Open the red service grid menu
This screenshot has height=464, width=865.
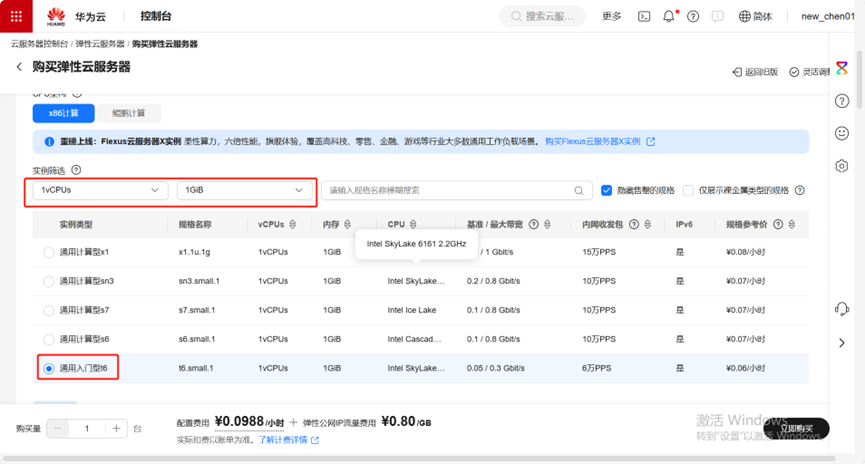[16, 16]
